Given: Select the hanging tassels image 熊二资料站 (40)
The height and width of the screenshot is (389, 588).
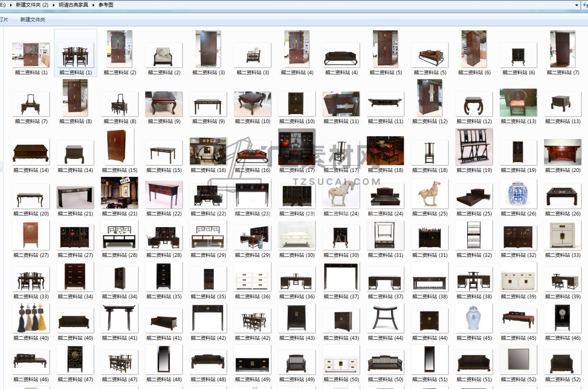Looking at the screenshot, I should tap(31, 318).
